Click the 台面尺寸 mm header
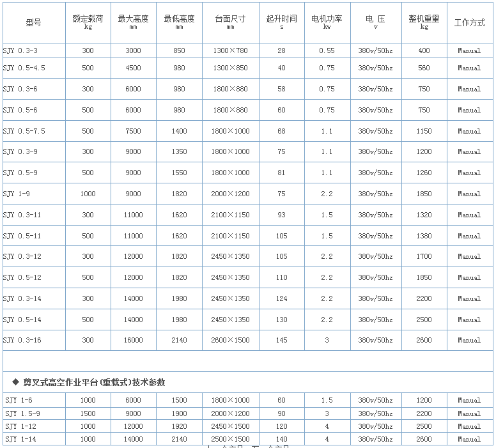Screen dimensions: 496x448 click(230, 22)
